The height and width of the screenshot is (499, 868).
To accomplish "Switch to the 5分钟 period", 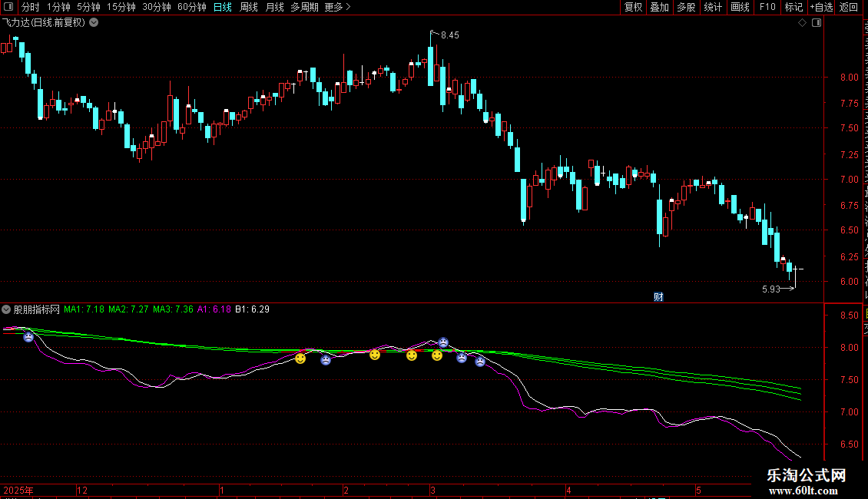I will (x=88, y=7).
